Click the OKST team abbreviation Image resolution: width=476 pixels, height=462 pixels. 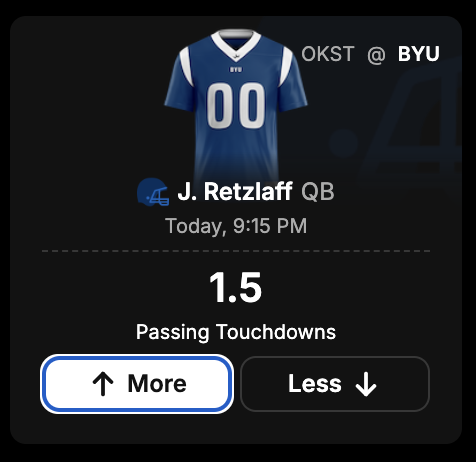327,54
